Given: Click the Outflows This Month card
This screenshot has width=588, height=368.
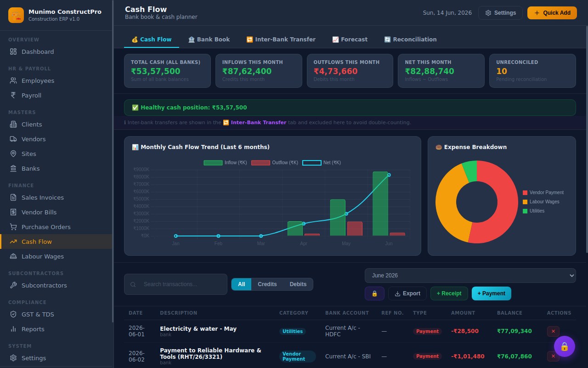Looking at the screenshot, I should [x=350, y=71].
